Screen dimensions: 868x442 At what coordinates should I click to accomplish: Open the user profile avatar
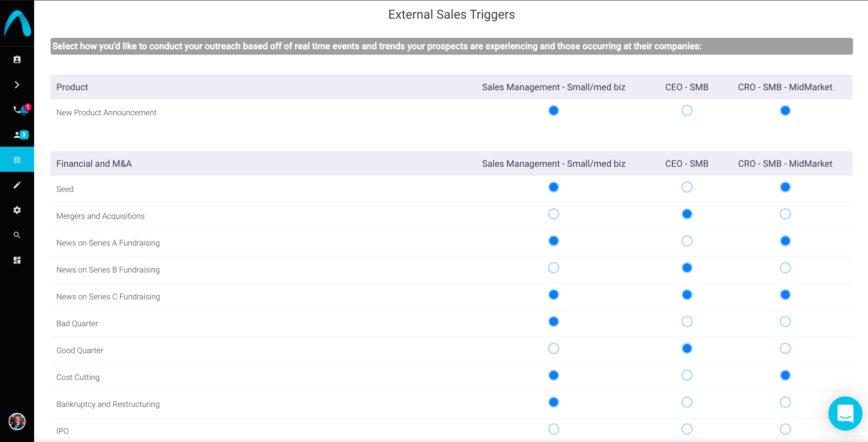click(x=17, y=421)
